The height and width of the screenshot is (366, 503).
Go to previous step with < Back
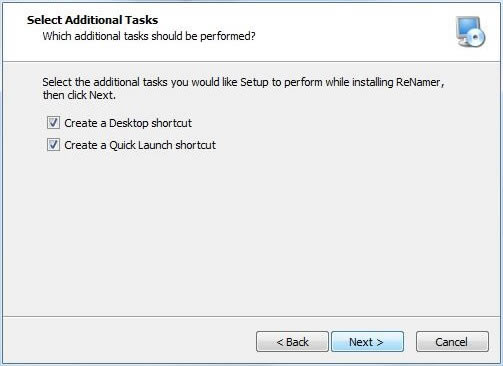(x=292, y=341)
